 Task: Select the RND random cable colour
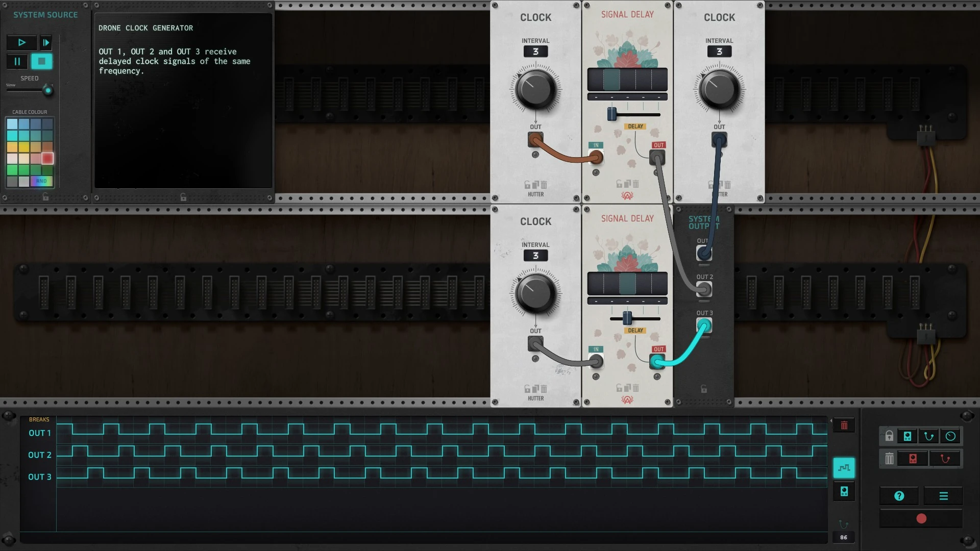[41, 181]
